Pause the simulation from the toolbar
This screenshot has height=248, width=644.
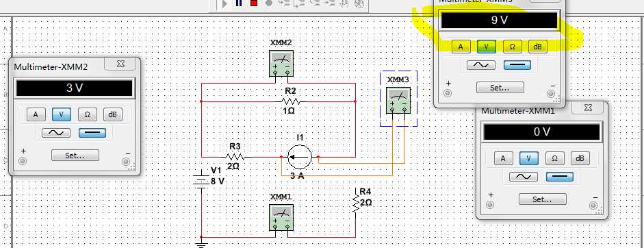click(239, 3)
